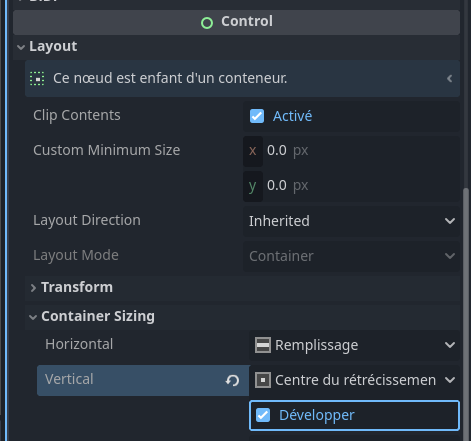Open the Horizontal Remplissage dropdown
471x441 pixels.
coord(354,345)
